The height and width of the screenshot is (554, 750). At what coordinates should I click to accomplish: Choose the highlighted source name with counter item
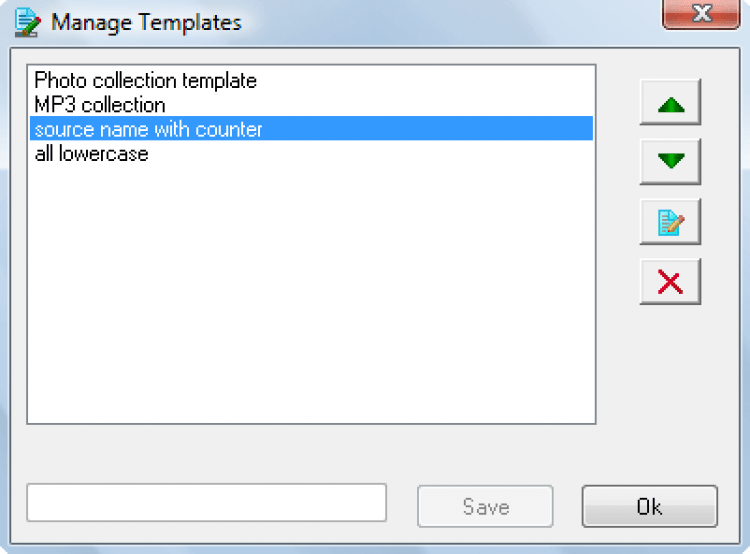311,129
